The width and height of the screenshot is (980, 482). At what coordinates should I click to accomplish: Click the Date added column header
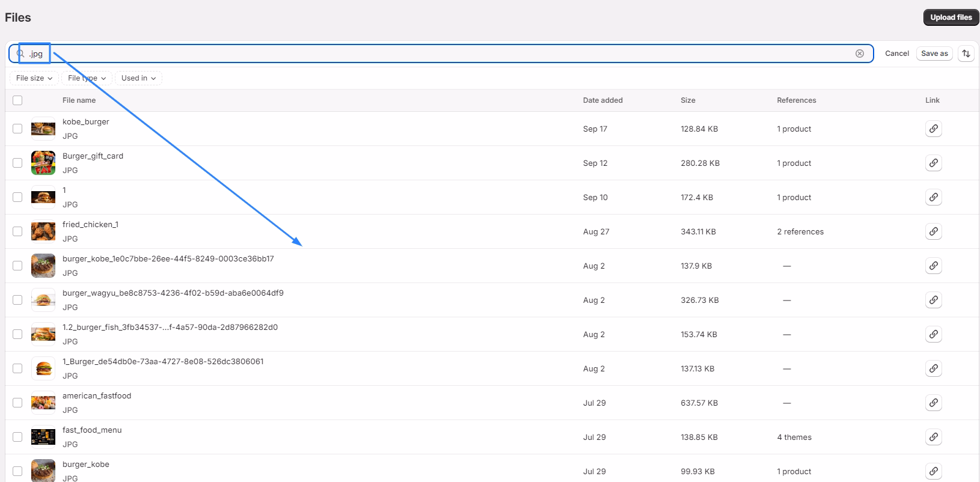(602, 100)
